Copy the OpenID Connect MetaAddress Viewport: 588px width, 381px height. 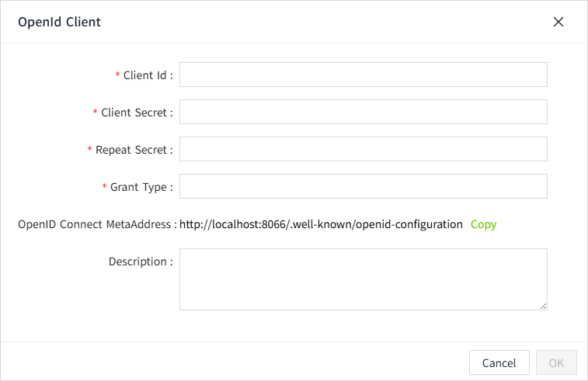click(483, 224)
